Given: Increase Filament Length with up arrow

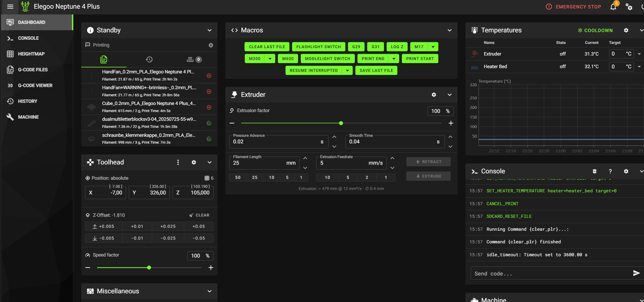Looking at the screenshot, I should click(305, 158).
